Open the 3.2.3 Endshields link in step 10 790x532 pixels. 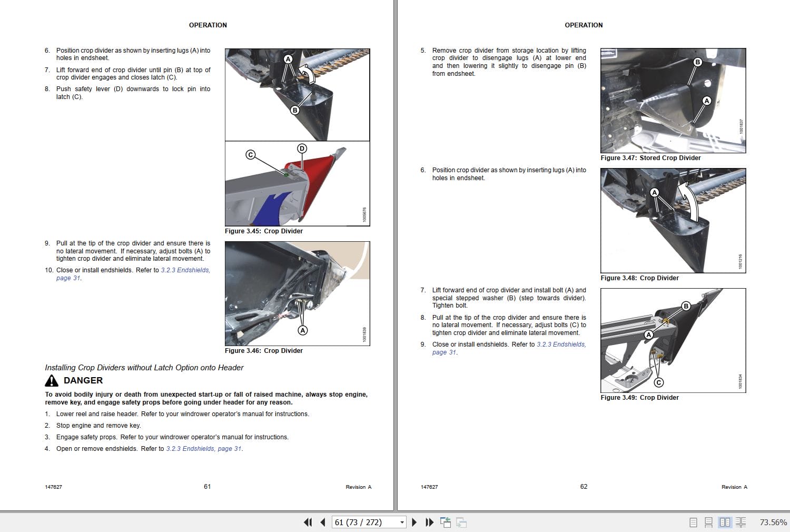pyautogui.click(x=185, y=270)
